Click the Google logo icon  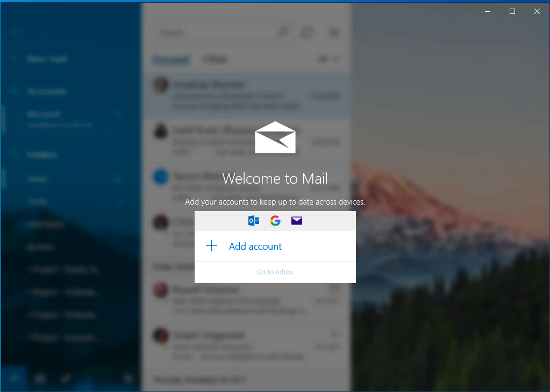[x=275, y=221]
